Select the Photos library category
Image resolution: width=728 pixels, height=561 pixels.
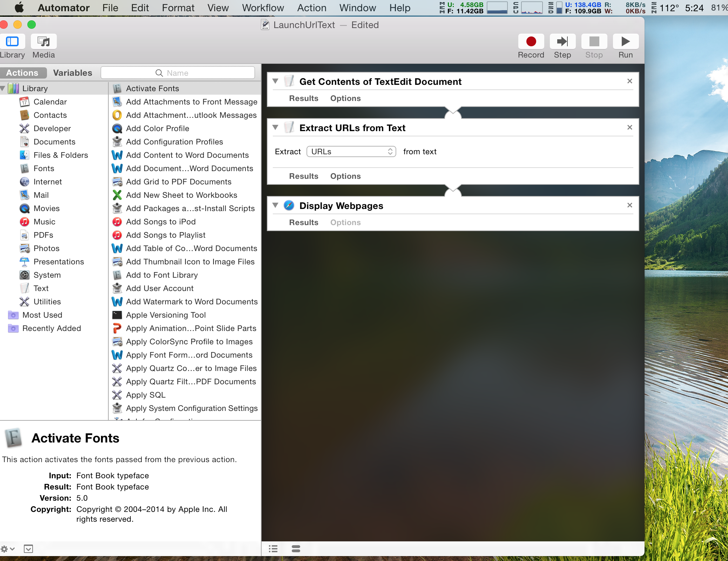[x=47, y=248]
